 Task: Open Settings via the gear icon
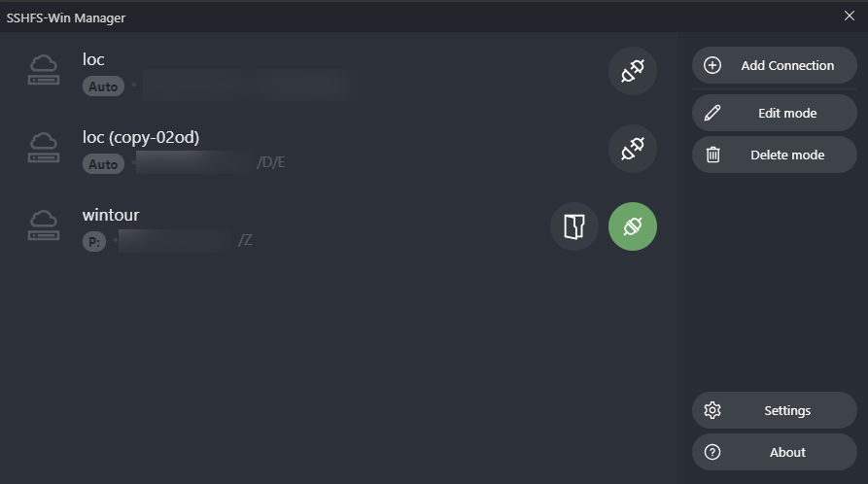pos(712,410)
